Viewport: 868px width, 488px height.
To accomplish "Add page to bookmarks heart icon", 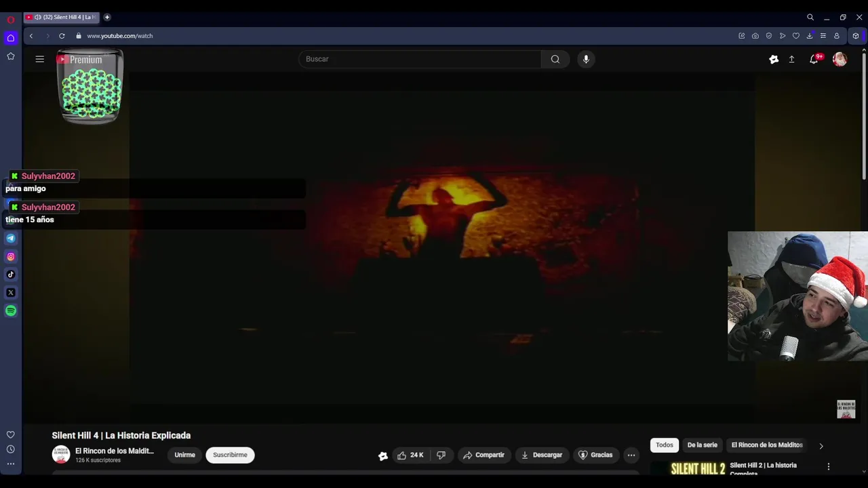I will point(795,36).
